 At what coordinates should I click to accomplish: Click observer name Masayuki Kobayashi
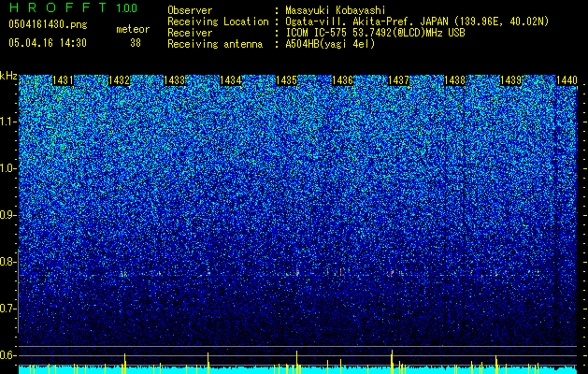(336, 10)
